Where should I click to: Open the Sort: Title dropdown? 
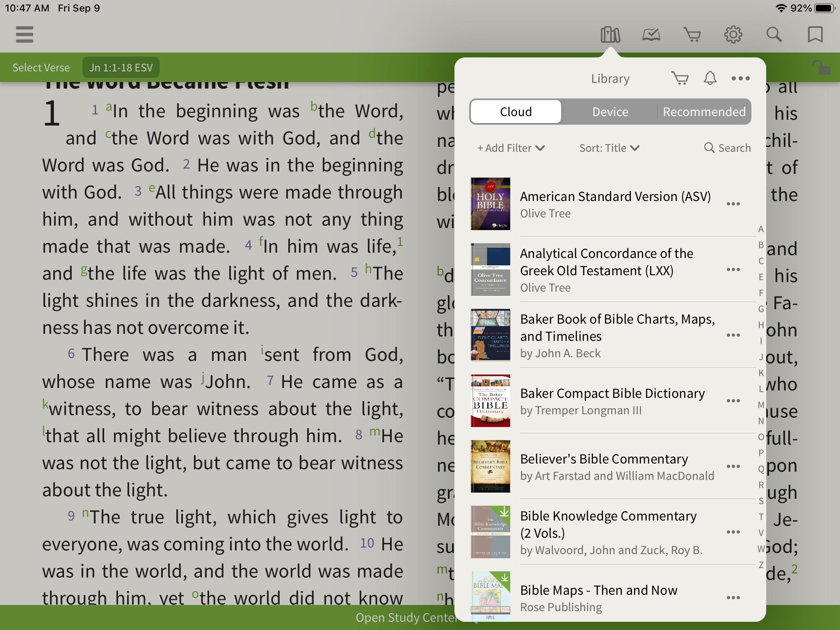(609, 148)
